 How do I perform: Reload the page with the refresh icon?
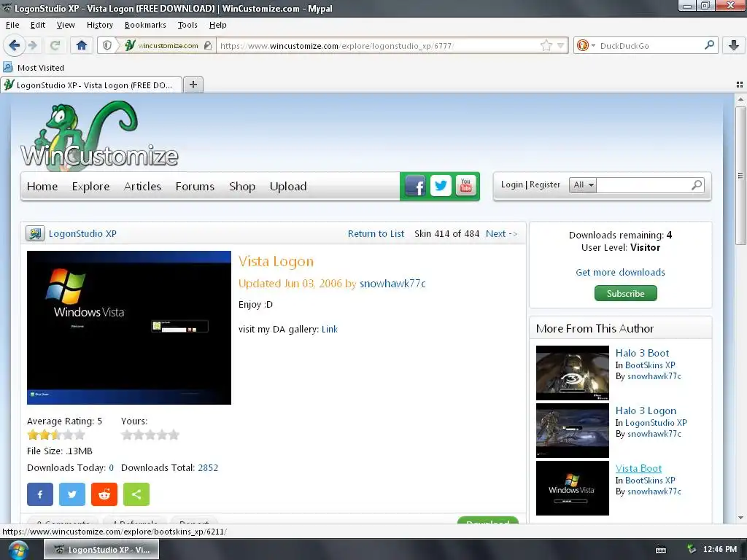click(55, 46)
